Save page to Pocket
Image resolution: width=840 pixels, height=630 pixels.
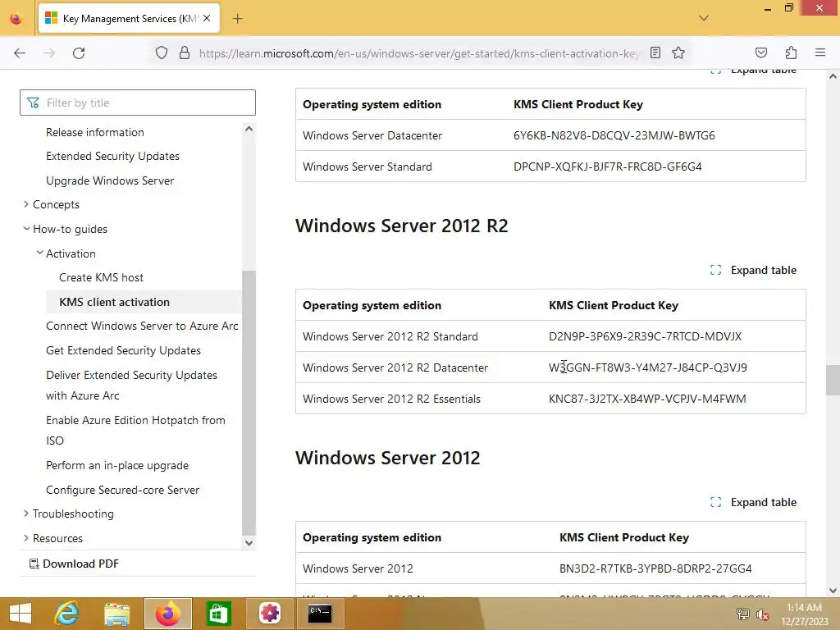(760, 52)
